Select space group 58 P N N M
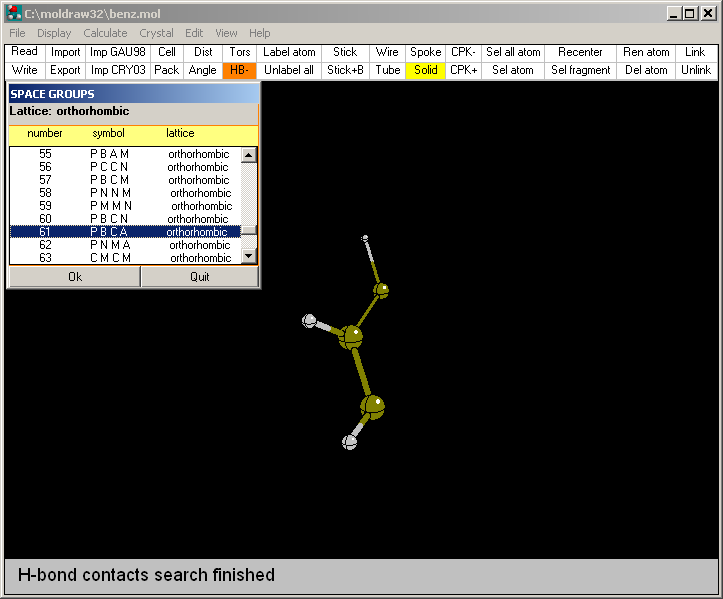This screenshot has width=723, height=599. point(125,193)
